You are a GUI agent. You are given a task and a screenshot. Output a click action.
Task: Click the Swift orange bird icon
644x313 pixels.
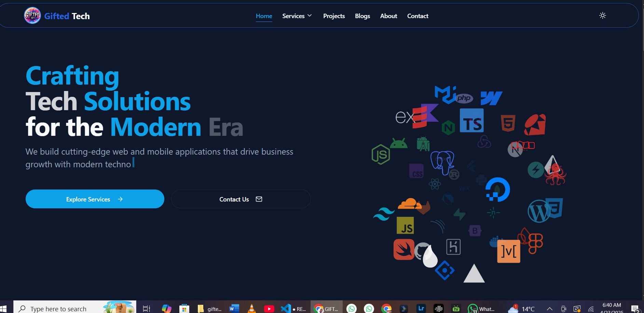tap(404, 249)
